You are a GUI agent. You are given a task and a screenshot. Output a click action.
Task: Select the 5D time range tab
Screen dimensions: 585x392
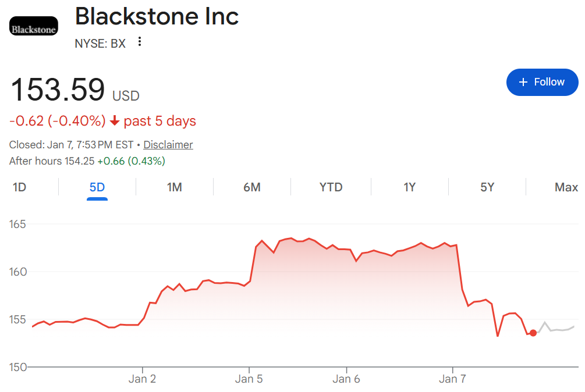[97, 187]
